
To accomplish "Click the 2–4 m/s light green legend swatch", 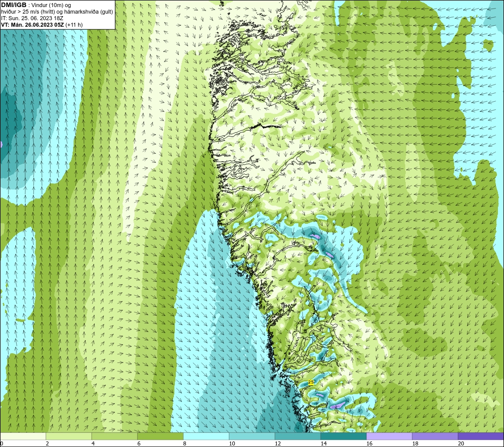I will tap(69, 436).
